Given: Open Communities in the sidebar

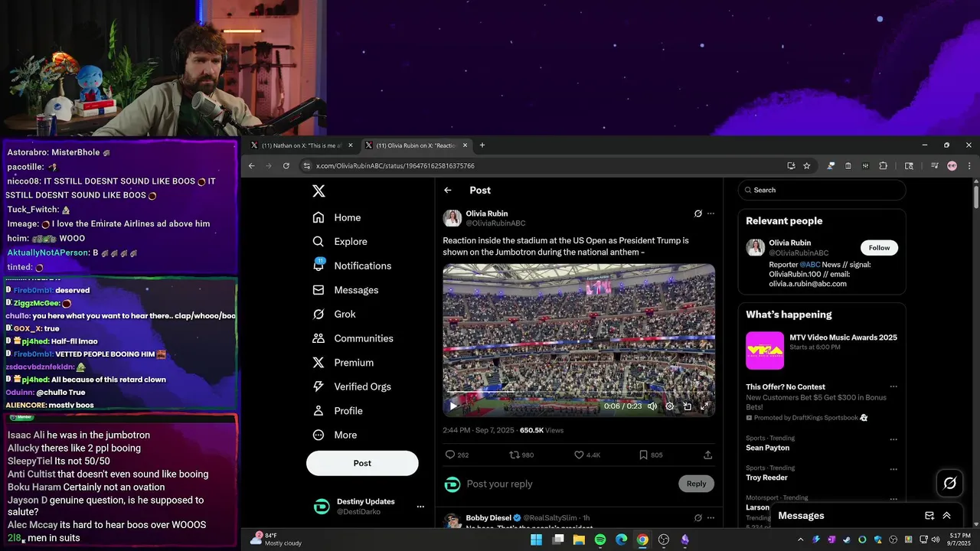Looking at the screenshot, I should coord(353,338).
